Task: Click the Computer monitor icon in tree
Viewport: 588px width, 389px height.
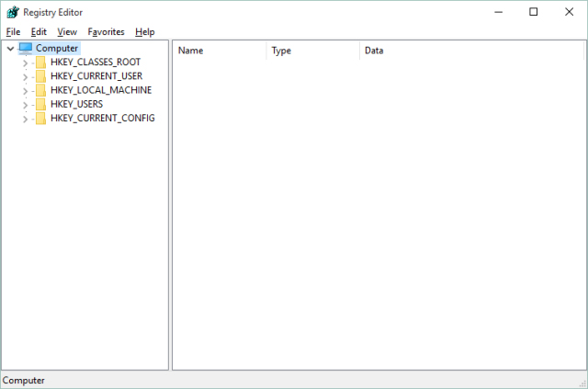Action: [x=26, y=49]
